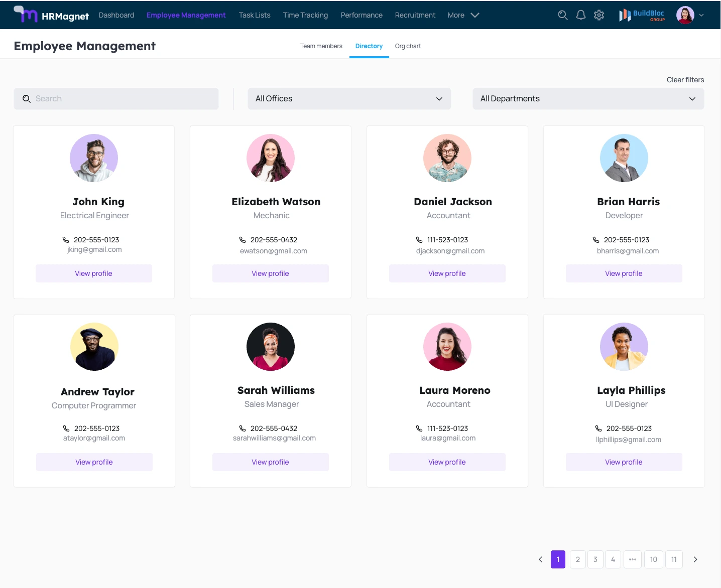Open the search magnifier in top bar
The image size is (721, 588).
563,15
